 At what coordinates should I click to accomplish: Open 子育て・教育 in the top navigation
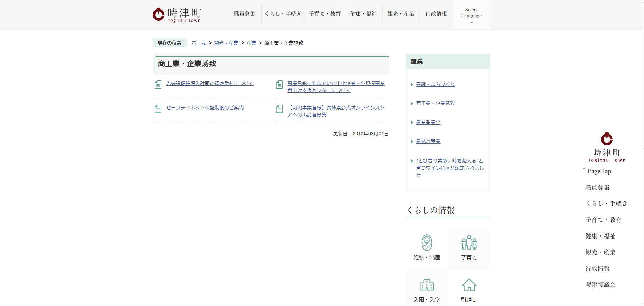pyautogui.click(x=325, y=14)
